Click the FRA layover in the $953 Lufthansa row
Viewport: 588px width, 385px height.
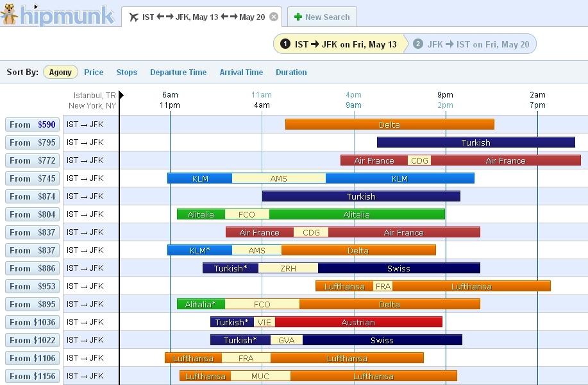[383, 286]
